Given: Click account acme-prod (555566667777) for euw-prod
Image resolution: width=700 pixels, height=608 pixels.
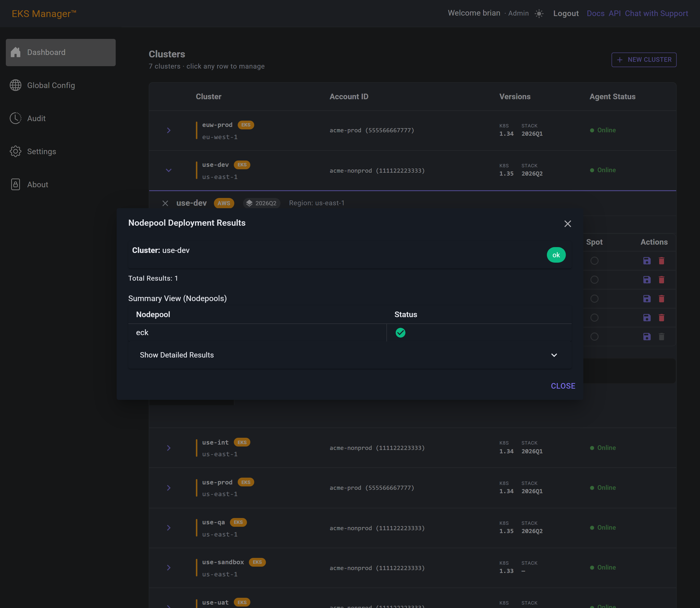Looking at the screenshot, I should coord(372,130).
